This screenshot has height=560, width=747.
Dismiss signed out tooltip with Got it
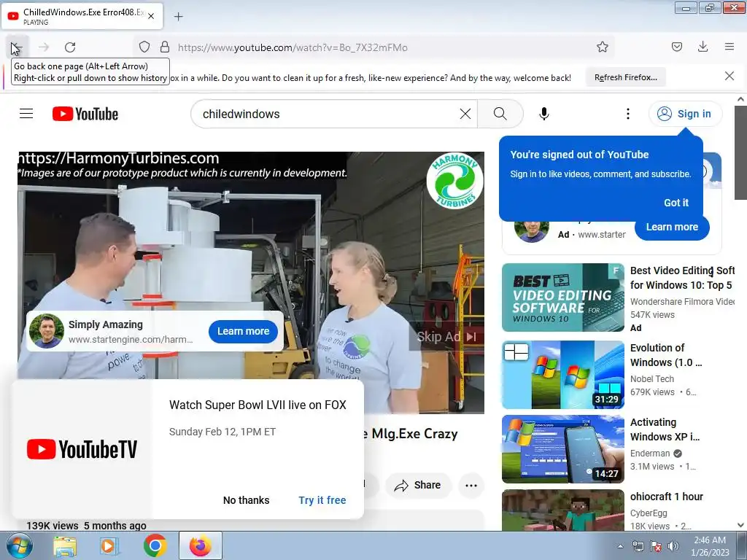click(x=676, y=203)
